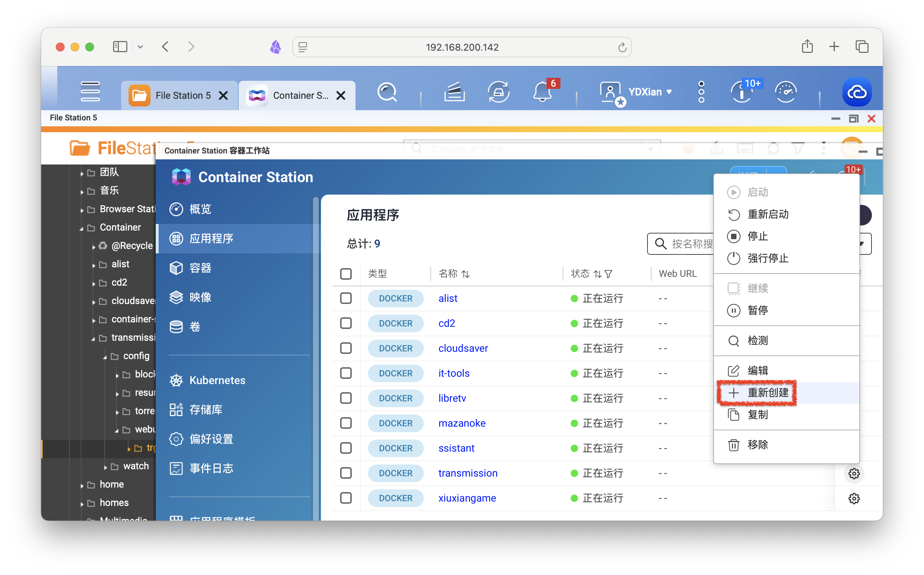Open external devices icon in QTS bar
This screenshot has height=575, width=924.
(x=498, y=92)
